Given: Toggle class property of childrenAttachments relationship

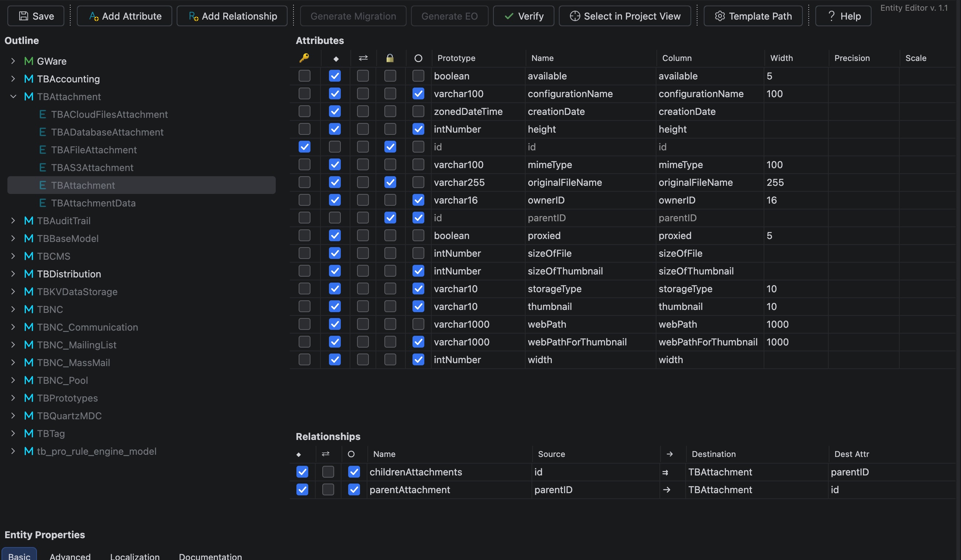Looking at the screenshot, I should 302,472.
